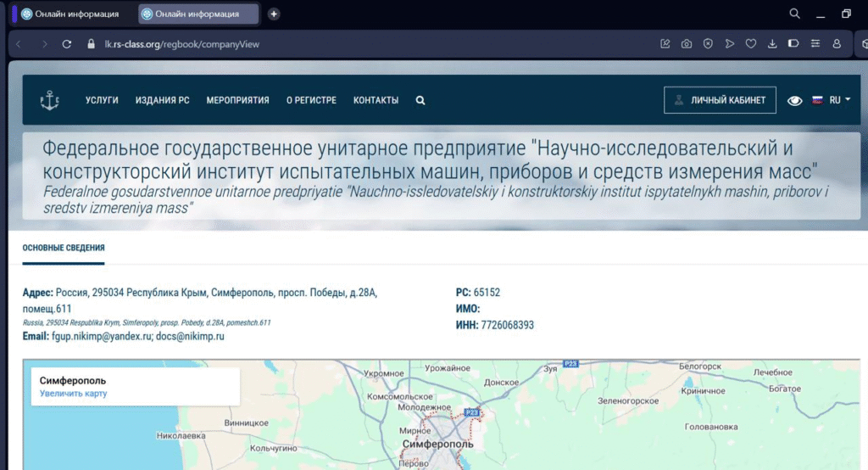Reload the page with the refresh icon

coord(67,44)
